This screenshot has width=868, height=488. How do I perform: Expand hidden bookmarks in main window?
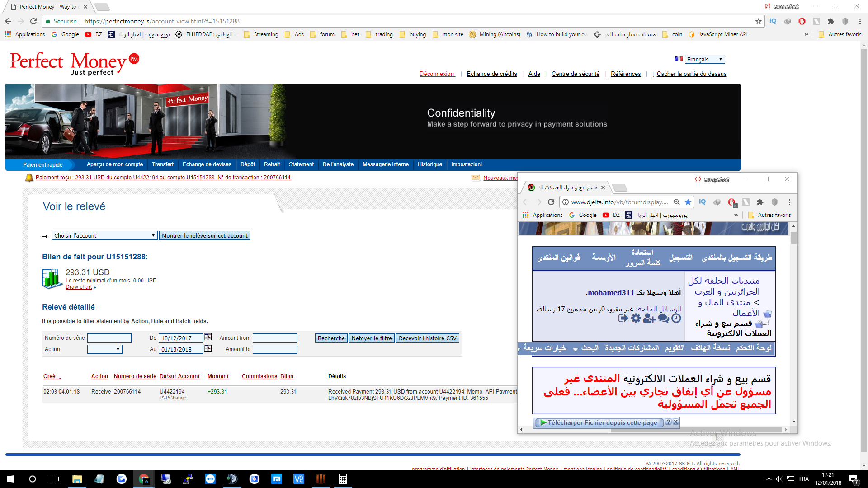(807, 34)
